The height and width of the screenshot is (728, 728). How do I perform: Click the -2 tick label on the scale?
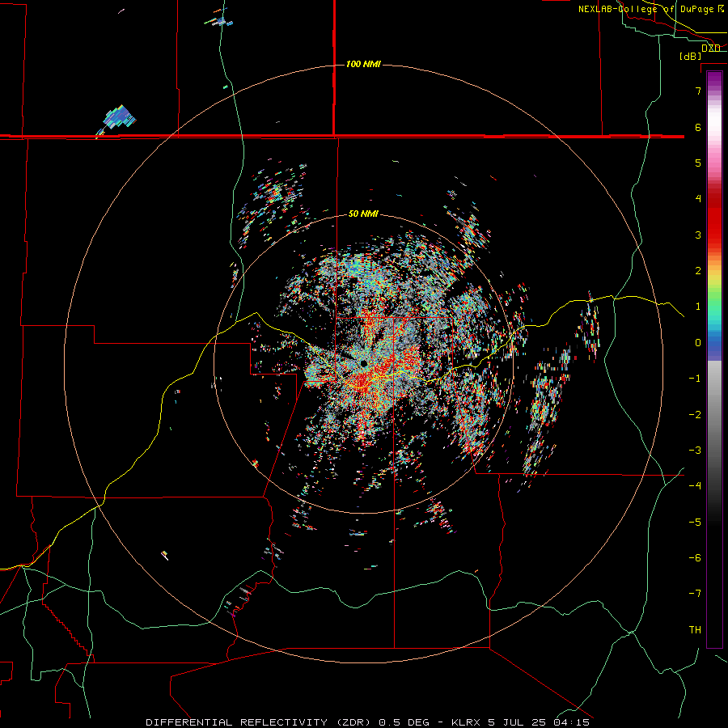[695, 415]
